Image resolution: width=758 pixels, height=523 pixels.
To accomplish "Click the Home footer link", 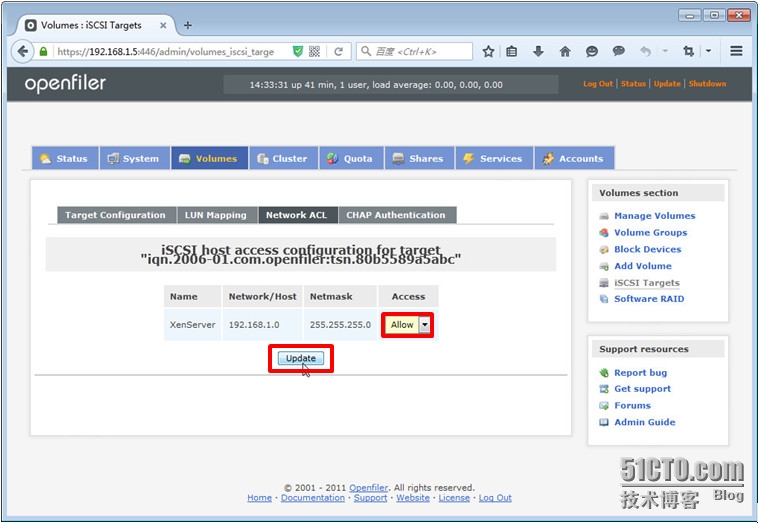I will tap(260, 498).
